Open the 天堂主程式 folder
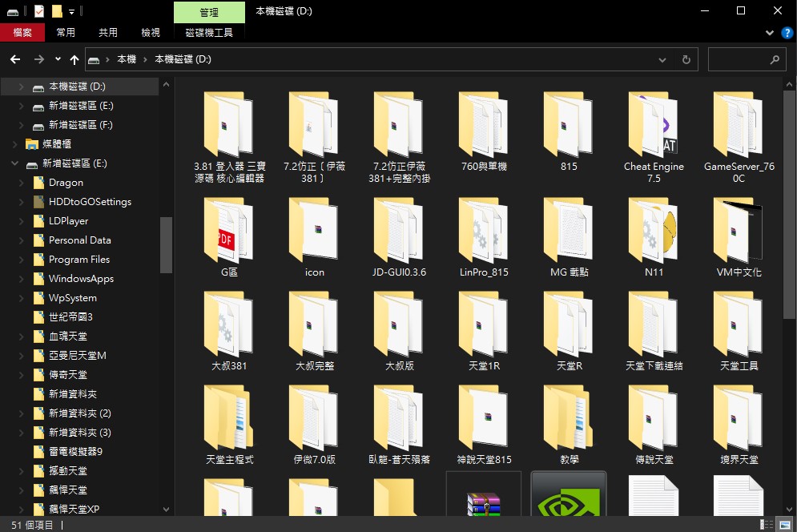 (x=229, y=425)
